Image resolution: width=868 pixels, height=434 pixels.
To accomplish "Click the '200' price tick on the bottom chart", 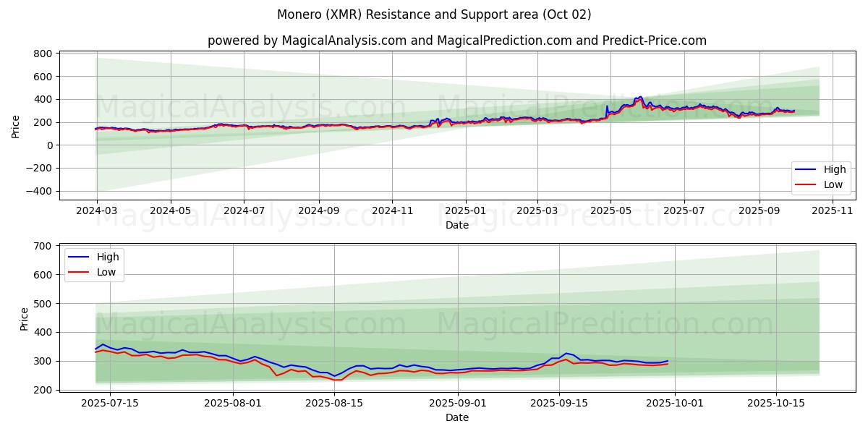I will click(43, 390).
